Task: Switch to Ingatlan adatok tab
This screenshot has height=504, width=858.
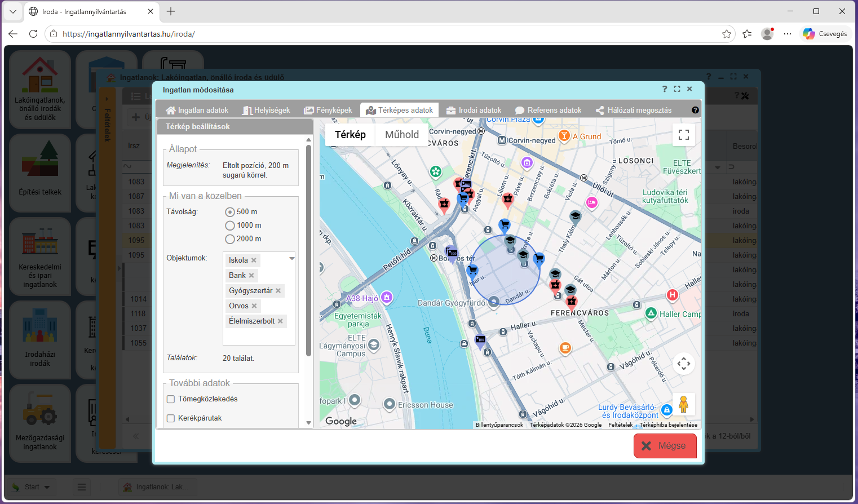Action: (x=197, y=110)
